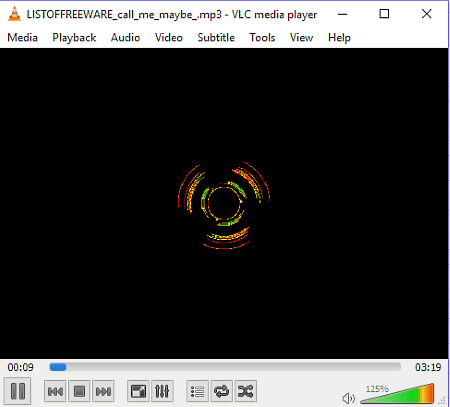450x407 pixels.
Task: Mute audio via the speaker icon
Action: pyautogui.click(x=349, y=398)
